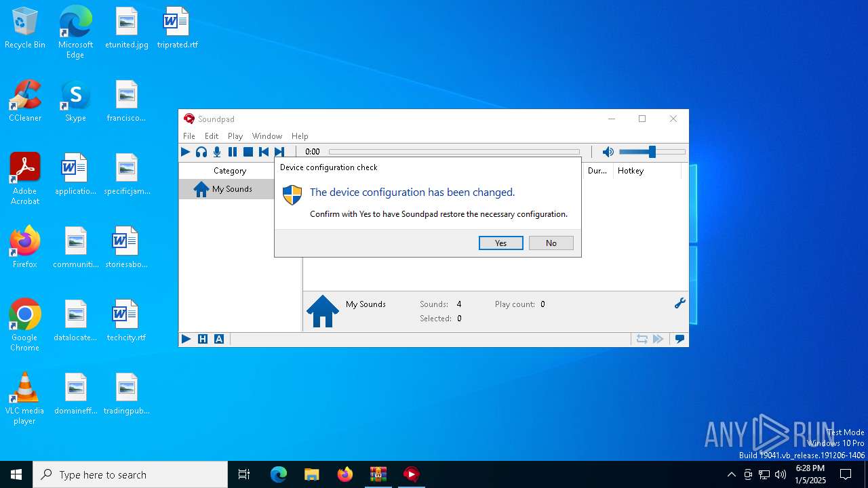Open the Play menu
The height and width of the screenshot is (488, 868).
[x=235, y=136]
